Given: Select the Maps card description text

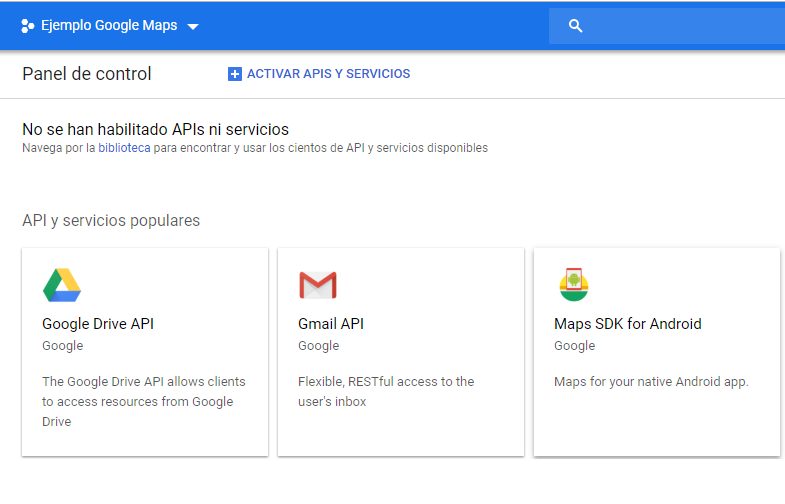Looking at the screenshot, I should pos(651,381).
